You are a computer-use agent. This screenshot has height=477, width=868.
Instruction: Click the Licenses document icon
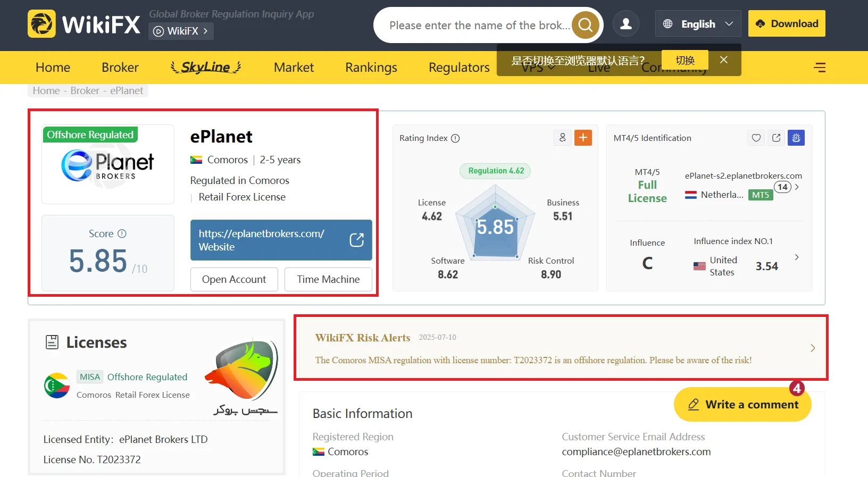pyautogui.click(x=52, y=342)
